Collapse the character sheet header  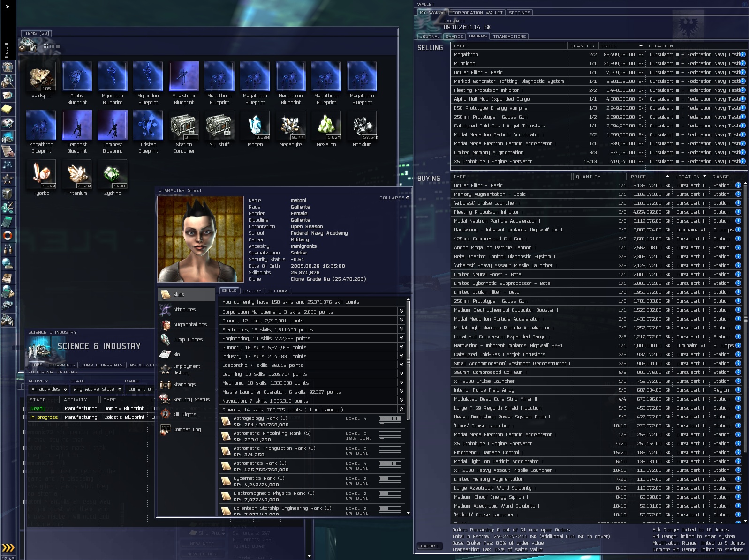394,198
